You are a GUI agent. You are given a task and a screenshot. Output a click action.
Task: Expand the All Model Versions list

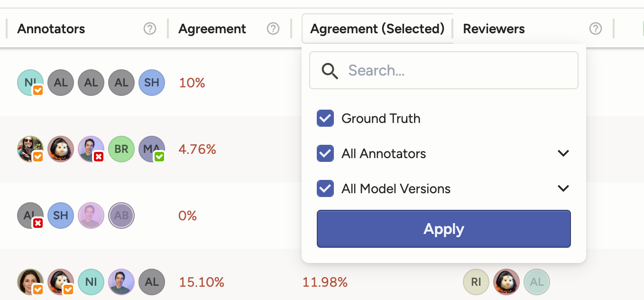click(563, 188)
